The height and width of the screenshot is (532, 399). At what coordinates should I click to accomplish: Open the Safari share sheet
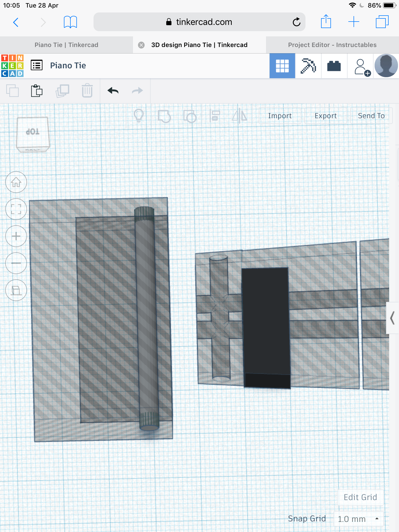coord(326,21)
